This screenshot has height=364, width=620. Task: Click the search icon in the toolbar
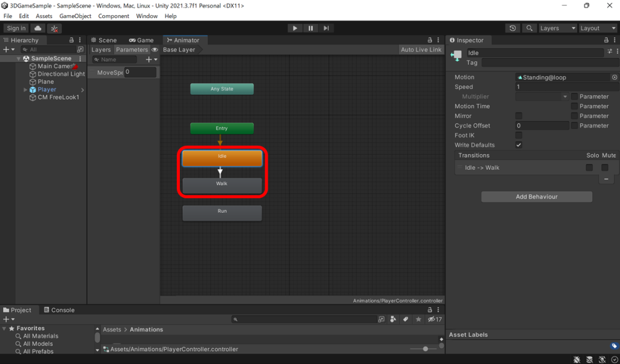[x=529, y=28]
